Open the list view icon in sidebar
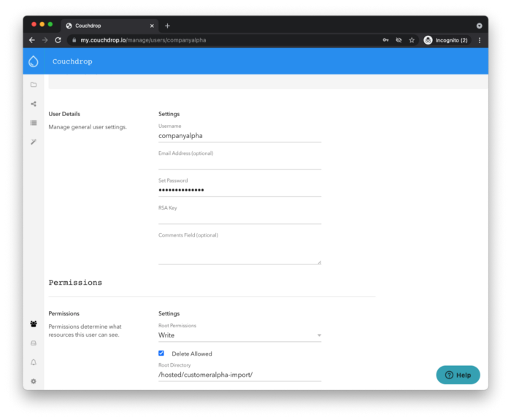Image resolution: width=511 pixels, height=420 pixels. coord(34,123)
